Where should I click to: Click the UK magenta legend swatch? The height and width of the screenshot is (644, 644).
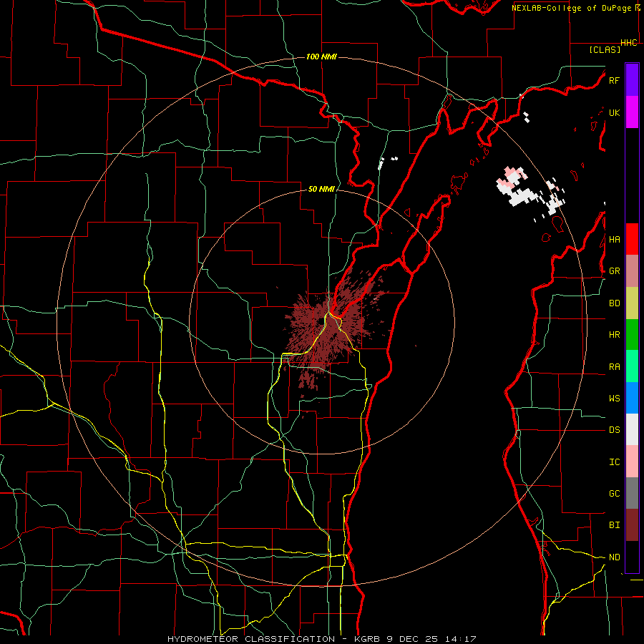tap(632, 112)
